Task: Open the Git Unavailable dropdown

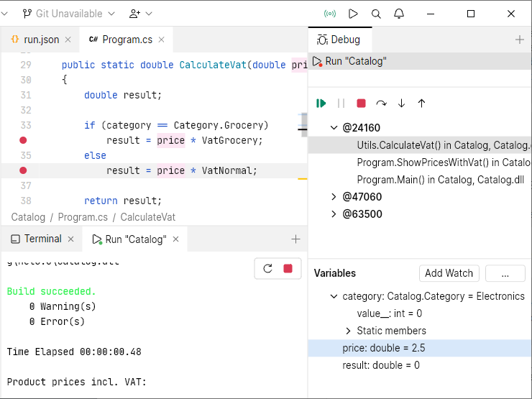Action: click(68, 14)
